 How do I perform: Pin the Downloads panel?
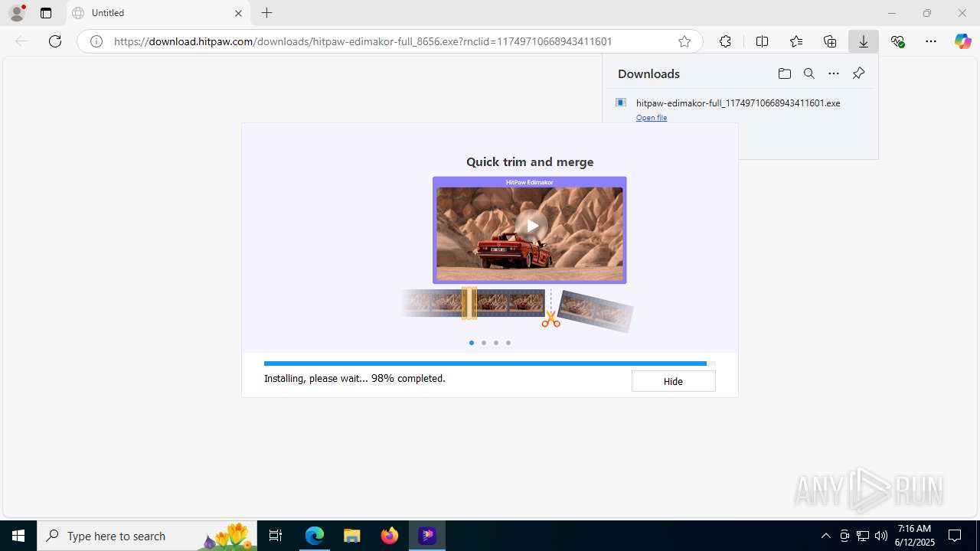coord(858,73)
